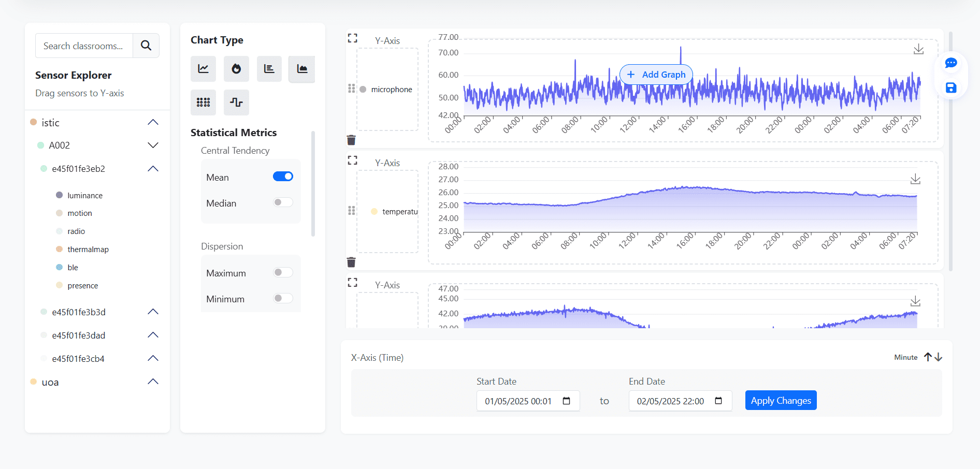
Task: Collapse the e45f01fe3eb2 device node
Action: coord(153,169)
